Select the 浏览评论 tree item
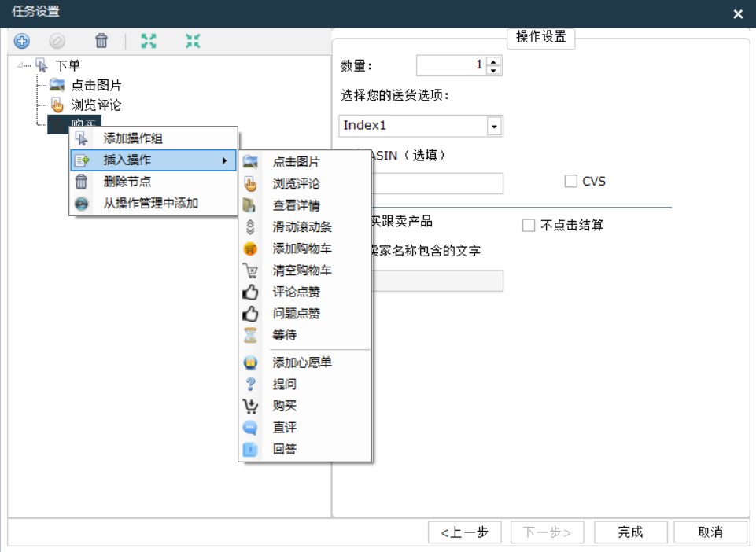Viewport: 756px width, 552px height. [x=97, y=105]
